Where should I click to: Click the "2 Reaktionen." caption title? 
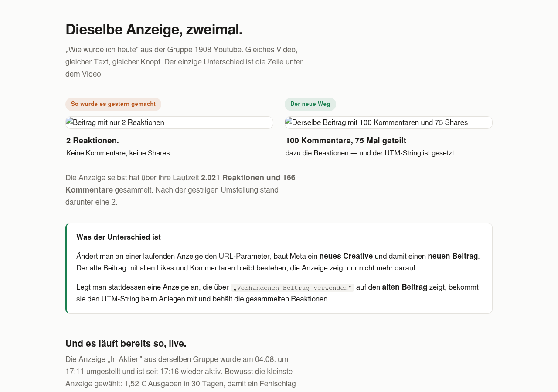tap(92, 141)
